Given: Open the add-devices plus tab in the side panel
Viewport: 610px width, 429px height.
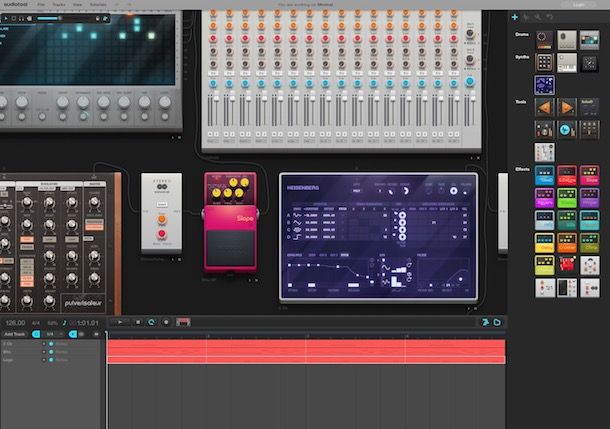Looking at the screenshot, I should pos(515,17).
